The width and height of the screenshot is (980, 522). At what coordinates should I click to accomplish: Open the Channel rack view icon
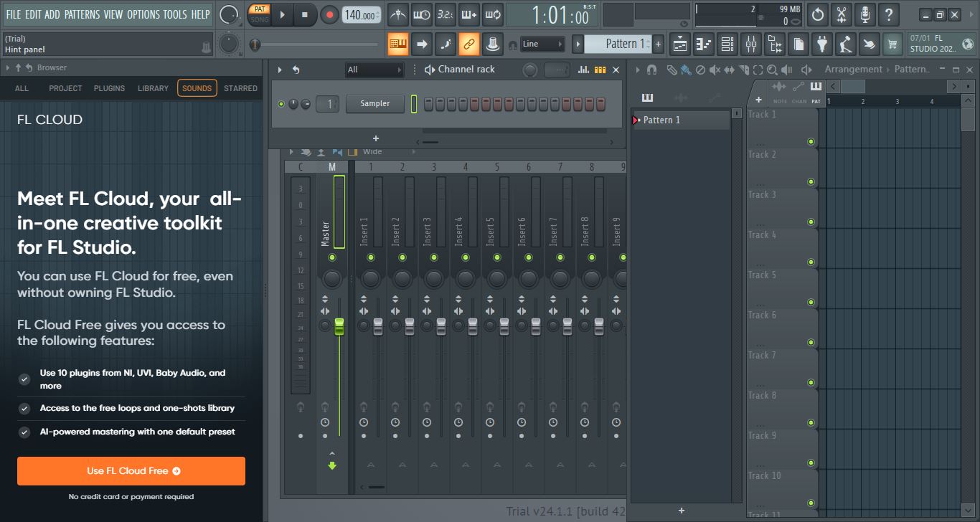tap(727, 44)
